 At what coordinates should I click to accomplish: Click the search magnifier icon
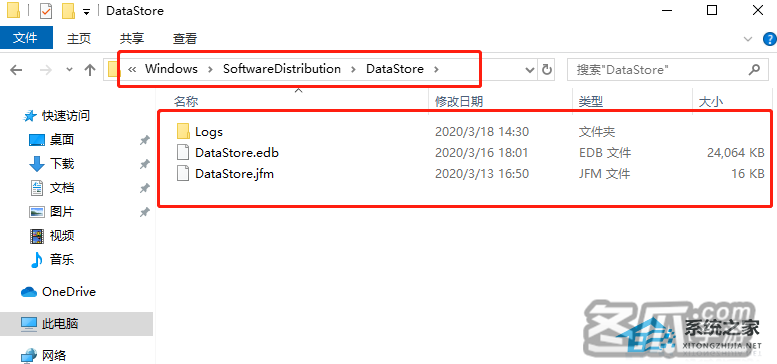(754, 70)
